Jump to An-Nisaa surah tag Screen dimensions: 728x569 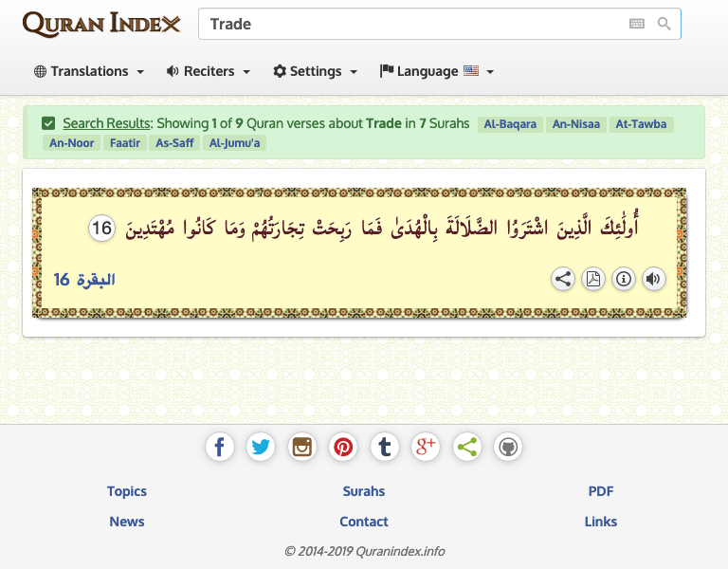click(575, 124)
